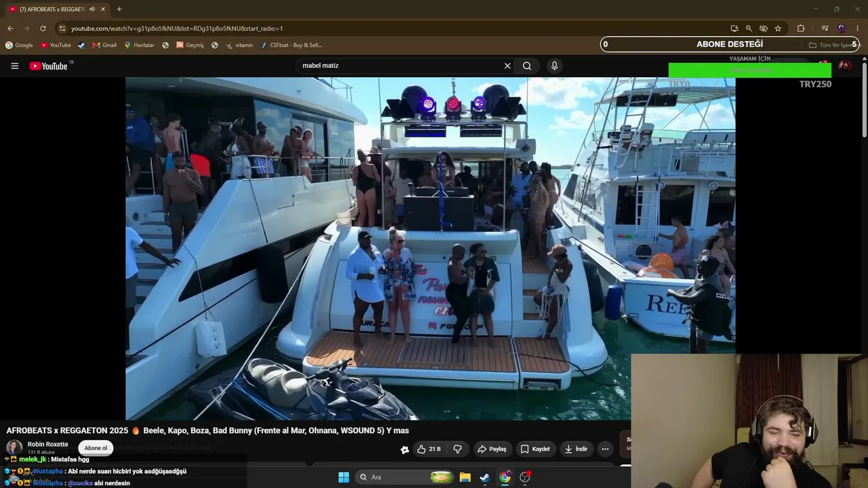The width and height of the screenshot is (868, 488).
Task: Like the video (21 B)
Action: (429, 449)
